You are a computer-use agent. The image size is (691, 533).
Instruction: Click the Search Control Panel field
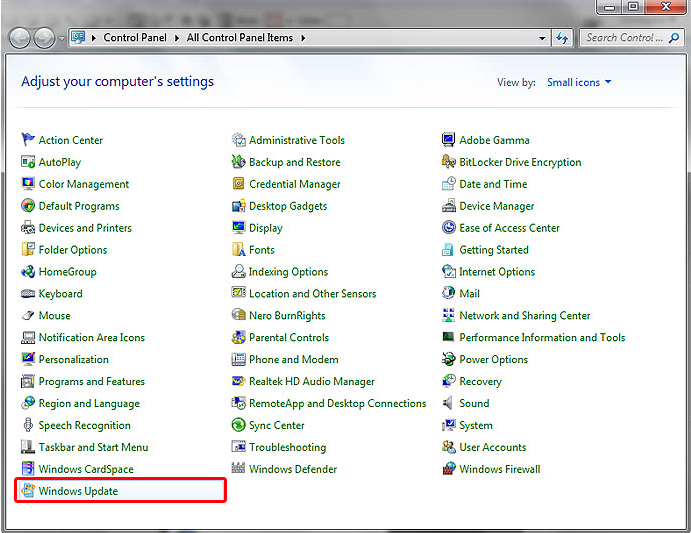(x=625, y=38)
